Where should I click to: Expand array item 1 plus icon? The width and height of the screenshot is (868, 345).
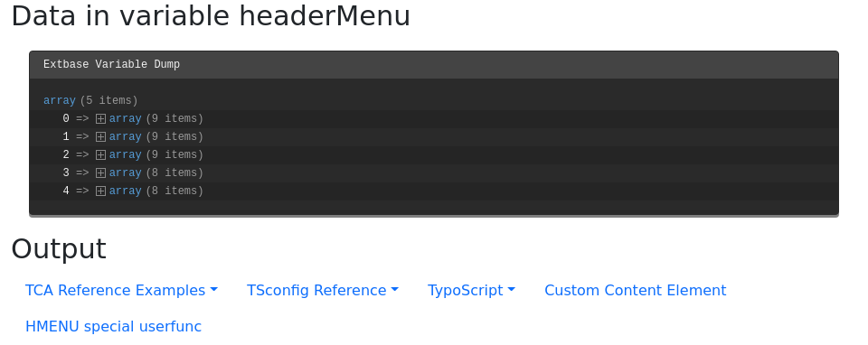coord(100,136)
